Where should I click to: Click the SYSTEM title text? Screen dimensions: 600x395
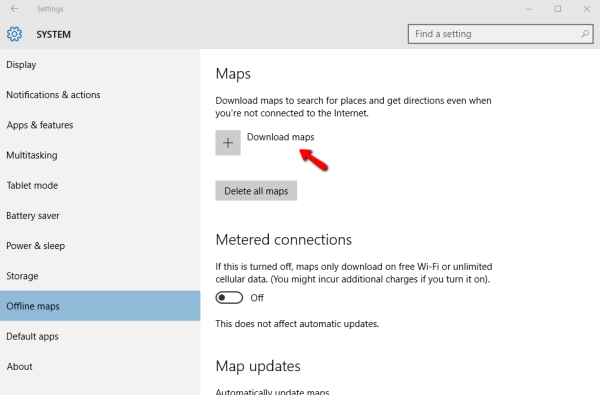coord(54,34)
